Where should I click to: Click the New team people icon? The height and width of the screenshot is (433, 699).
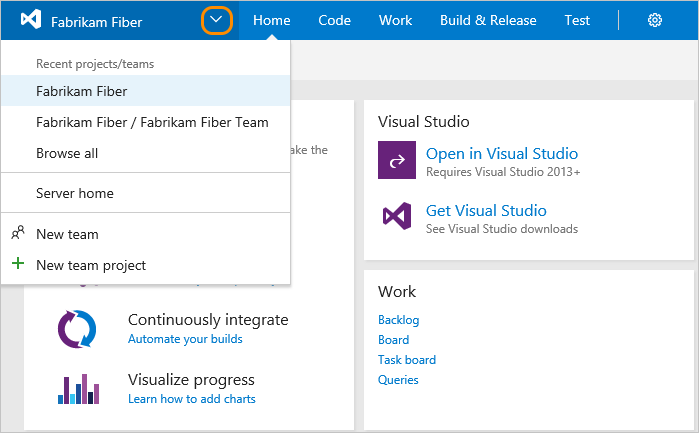pyautogui.click(x=17, y=233)
